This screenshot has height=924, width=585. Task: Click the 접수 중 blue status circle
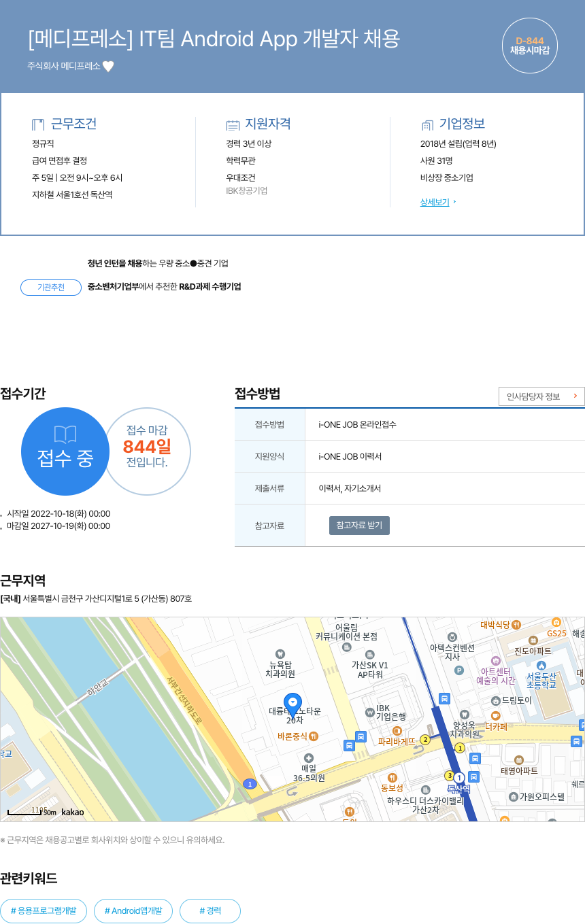[65, 451]
